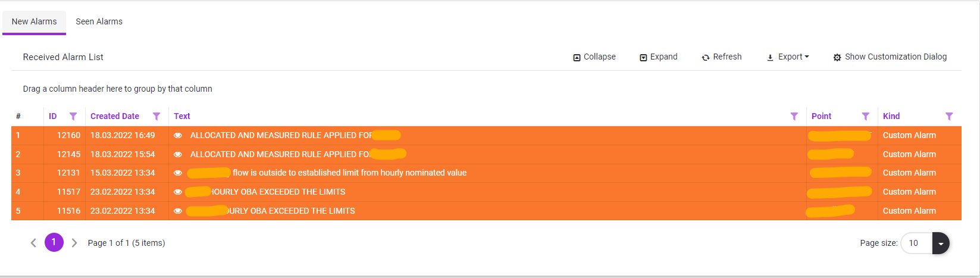980x278 pixels.
Task: Collapse all groups in alarm list
Action: pos(594,57)
